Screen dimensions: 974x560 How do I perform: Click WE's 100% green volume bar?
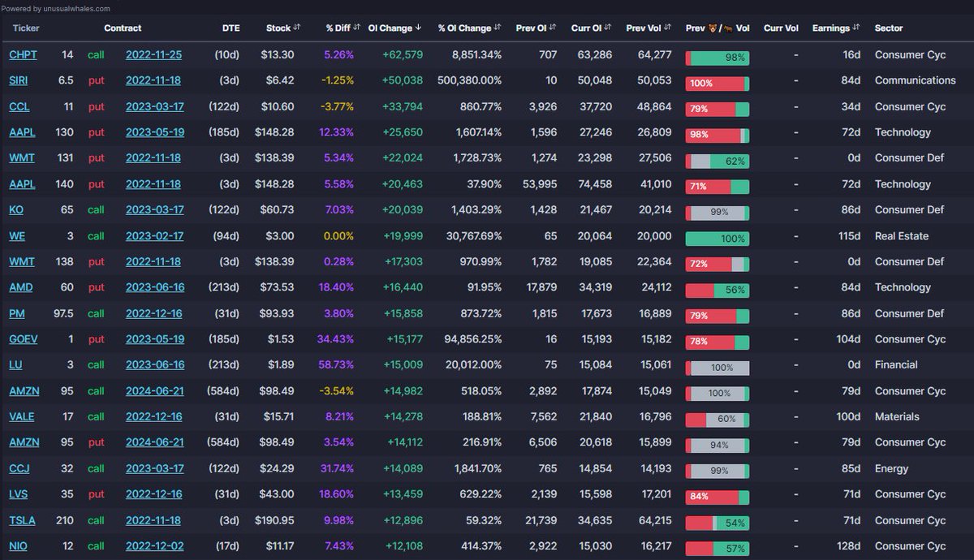(718, 239)
